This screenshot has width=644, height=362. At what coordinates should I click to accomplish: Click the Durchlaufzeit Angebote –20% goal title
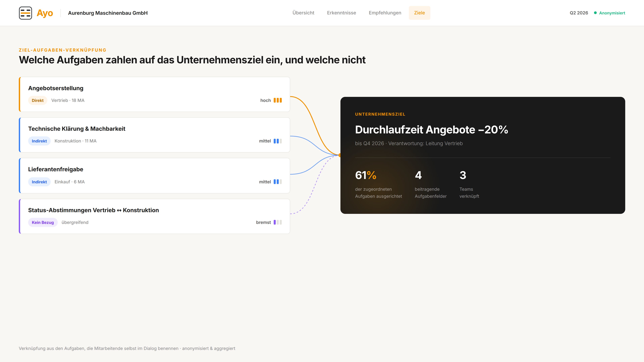click(432, 130)
